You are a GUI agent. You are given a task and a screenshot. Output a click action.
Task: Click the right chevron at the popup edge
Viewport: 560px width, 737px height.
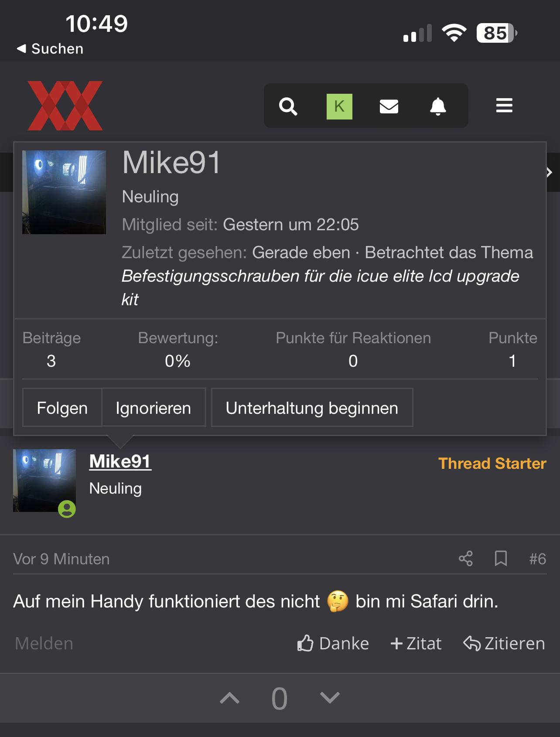pyautogui.click(x=550, y=172)
